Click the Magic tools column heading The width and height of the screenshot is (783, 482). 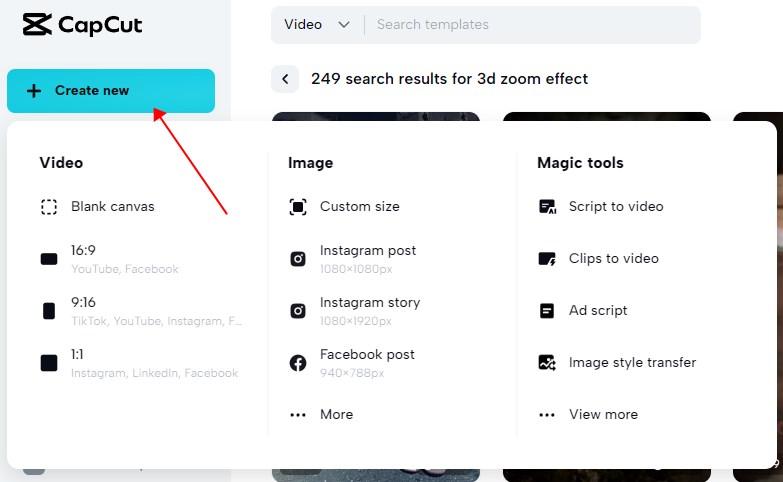coord(580,163)
